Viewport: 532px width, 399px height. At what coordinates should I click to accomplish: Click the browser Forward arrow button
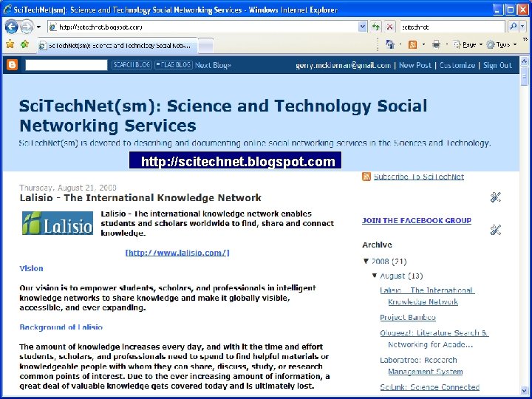[x=27, y=27]
